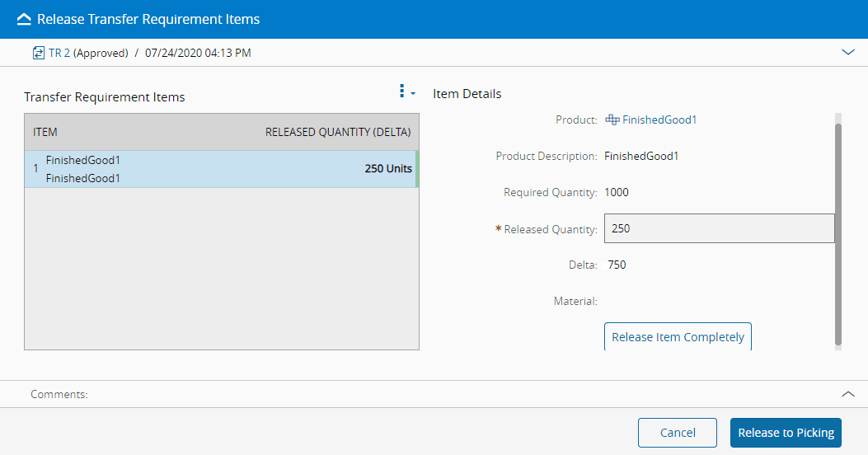
Task: Click the FinishedGood1 product icon
Action: click(612, 120)
